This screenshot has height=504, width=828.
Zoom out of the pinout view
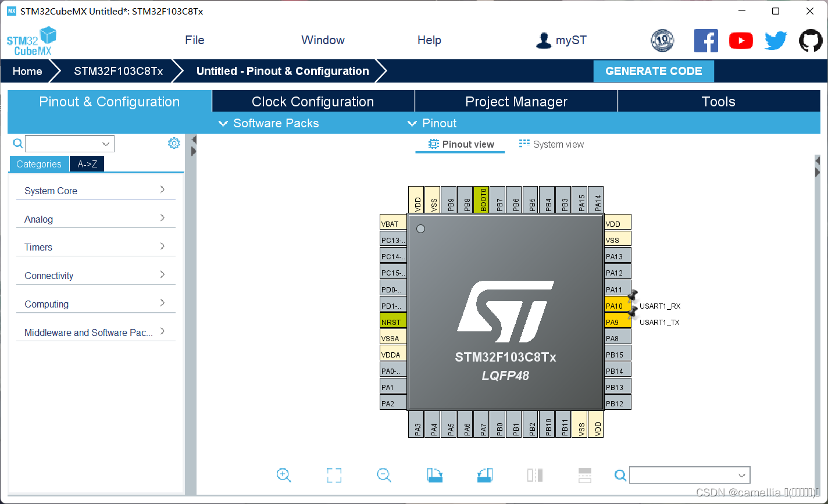[384, 475]
